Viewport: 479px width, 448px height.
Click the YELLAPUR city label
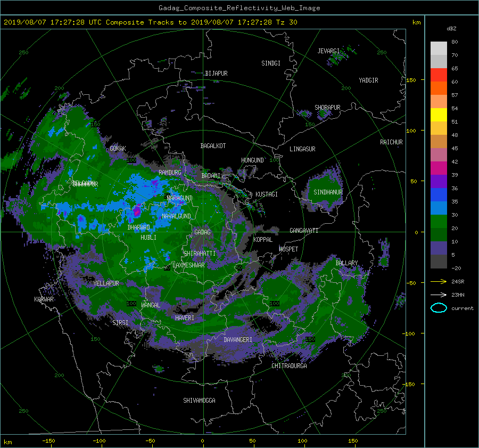click(106, 283)
